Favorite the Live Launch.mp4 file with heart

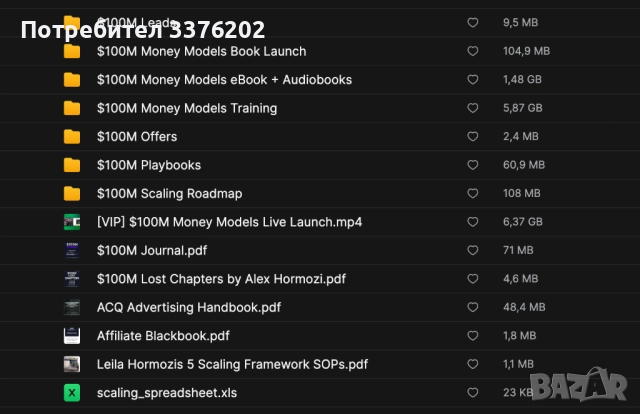coord(473,222)
